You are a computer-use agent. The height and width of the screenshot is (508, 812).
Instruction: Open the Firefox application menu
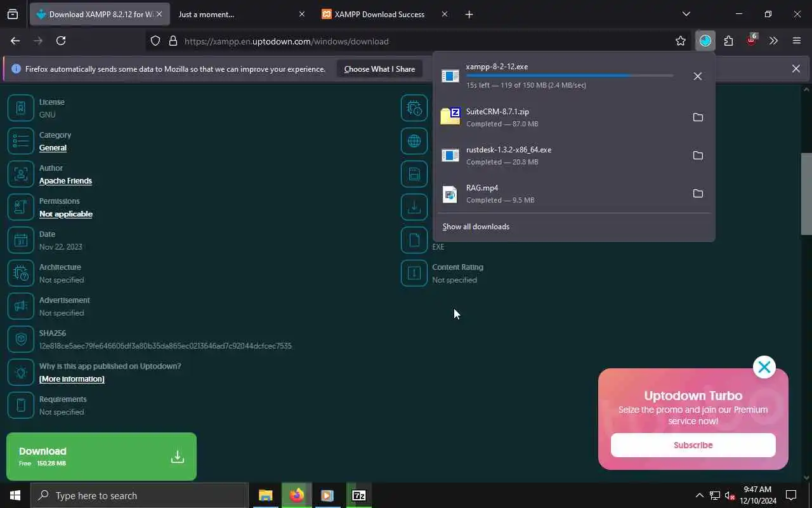click(x=797, y=41)
